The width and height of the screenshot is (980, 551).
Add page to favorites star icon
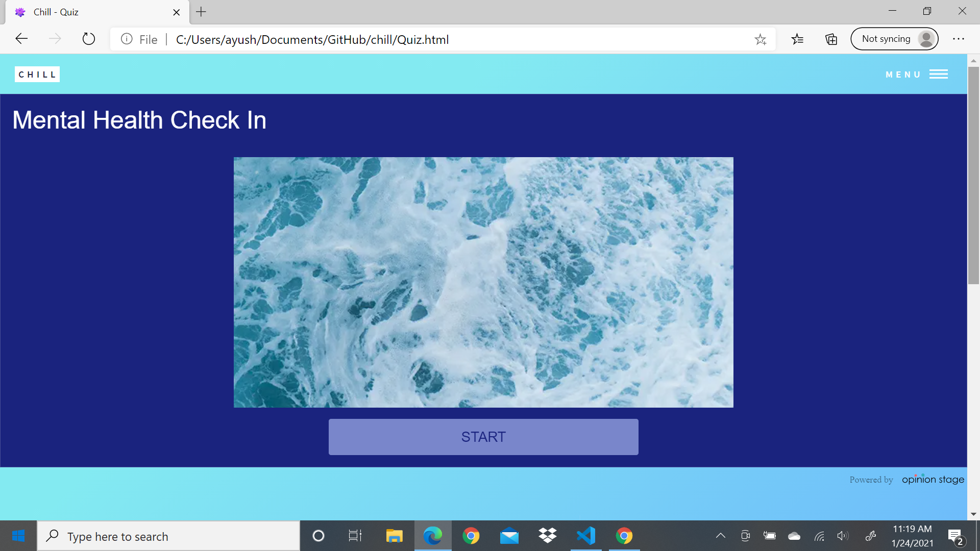pyautogui.click(x=760, y=39)
